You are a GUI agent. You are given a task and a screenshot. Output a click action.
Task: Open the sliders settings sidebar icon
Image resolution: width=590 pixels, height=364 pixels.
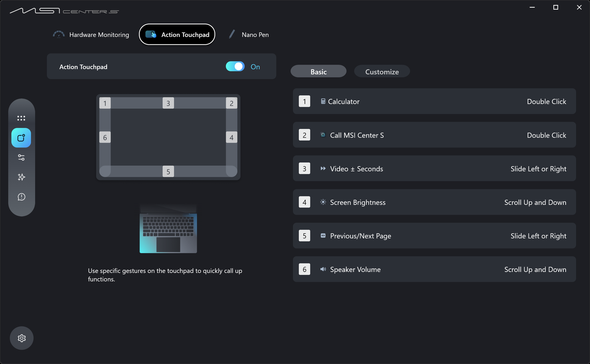[x=21, y=158]
